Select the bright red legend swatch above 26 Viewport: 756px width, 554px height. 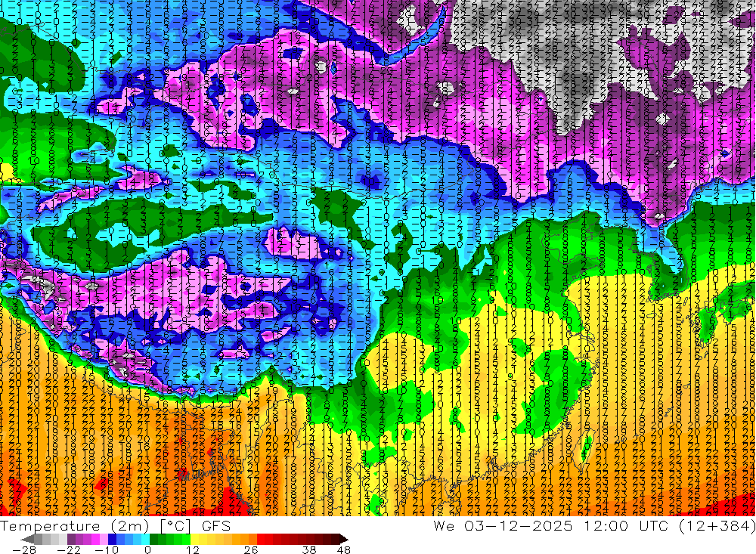coord(261,539)
